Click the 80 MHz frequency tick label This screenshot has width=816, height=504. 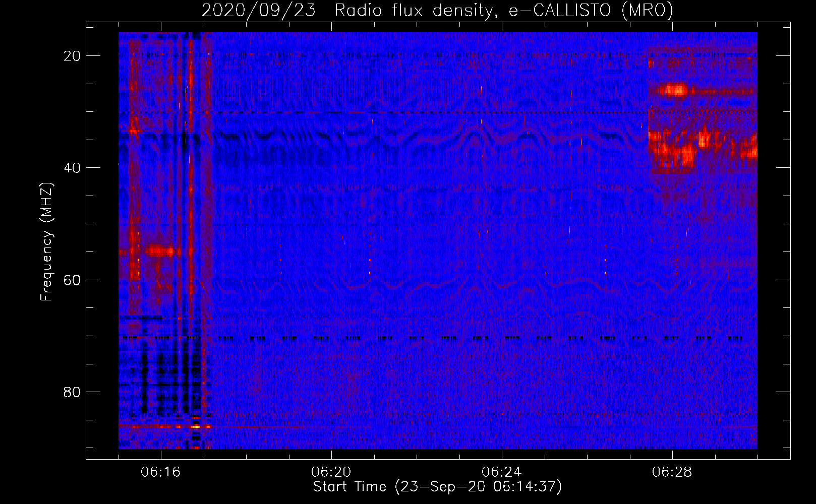[72, 392]
